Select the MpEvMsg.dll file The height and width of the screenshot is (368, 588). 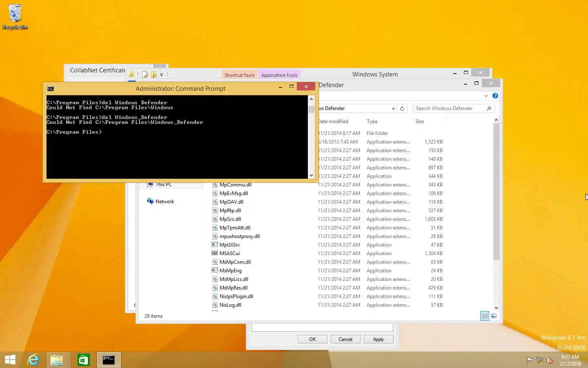click(x=234, y=193)
